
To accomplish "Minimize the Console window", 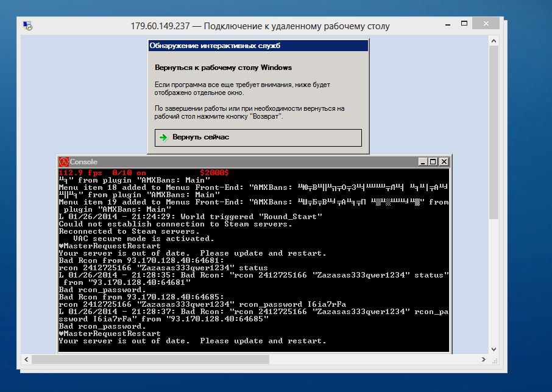I will coord(422,162).
